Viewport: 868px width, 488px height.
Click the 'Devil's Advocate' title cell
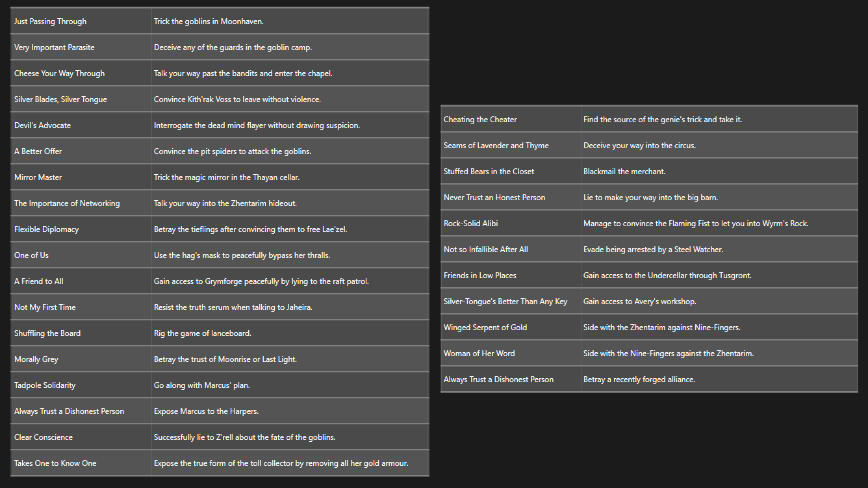(x=43, y=125)
